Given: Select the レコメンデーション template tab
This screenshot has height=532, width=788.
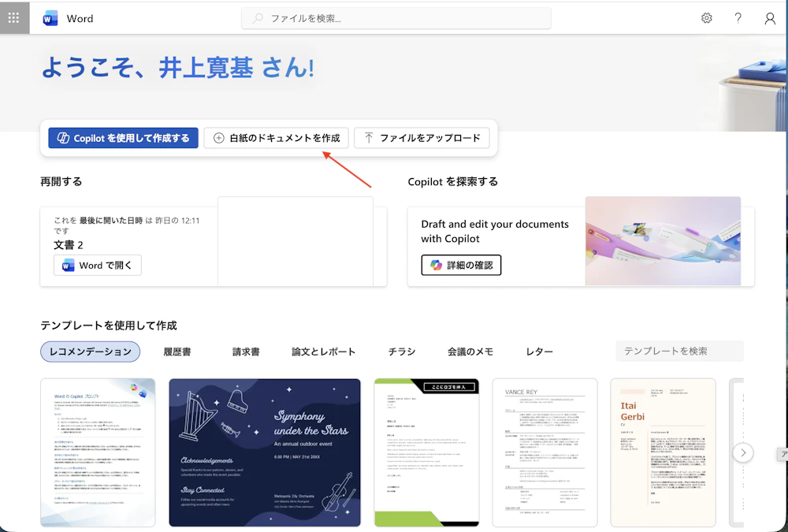Looking at the screenshot, I should tap(90, 352).
